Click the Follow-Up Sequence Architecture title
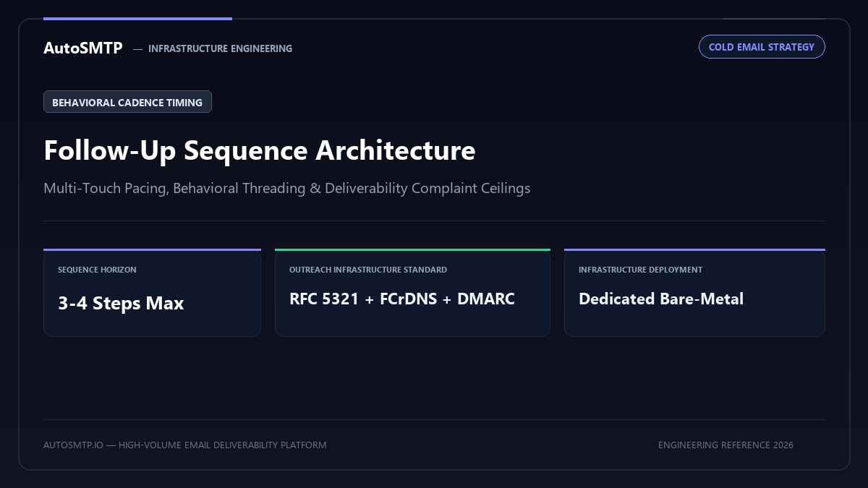 (x=260, y=150)
